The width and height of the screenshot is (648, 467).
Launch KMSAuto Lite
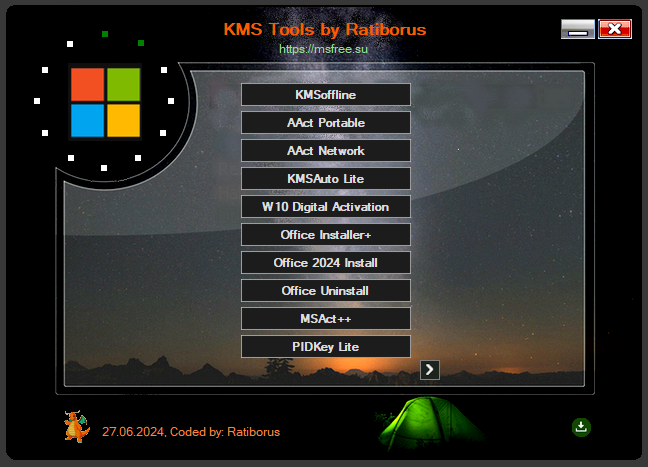click(325, 178)
